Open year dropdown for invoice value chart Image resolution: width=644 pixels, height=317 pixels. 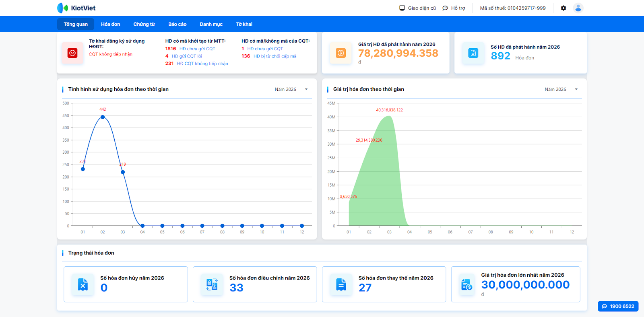pos(561,89)
